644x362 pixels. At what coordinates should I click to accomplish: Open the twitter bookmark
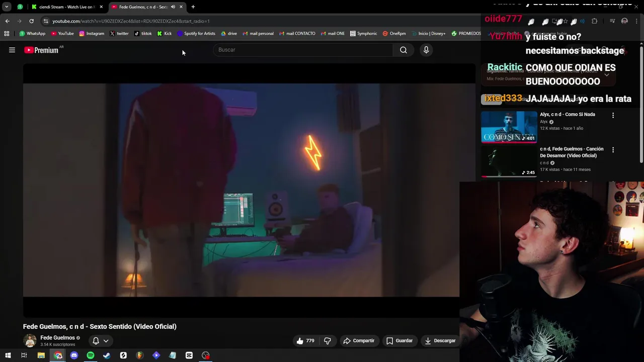coord(119,34)
